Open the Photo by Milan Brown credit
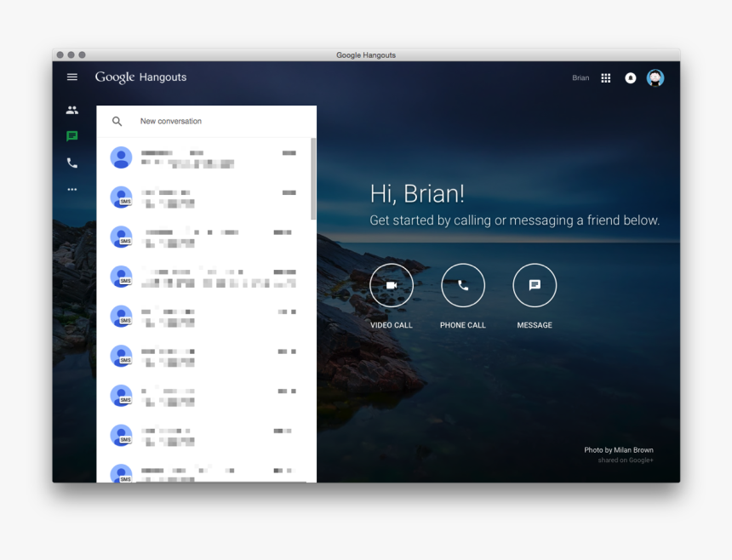This screenshot has width=732, height=560. [x=619, y=450]
